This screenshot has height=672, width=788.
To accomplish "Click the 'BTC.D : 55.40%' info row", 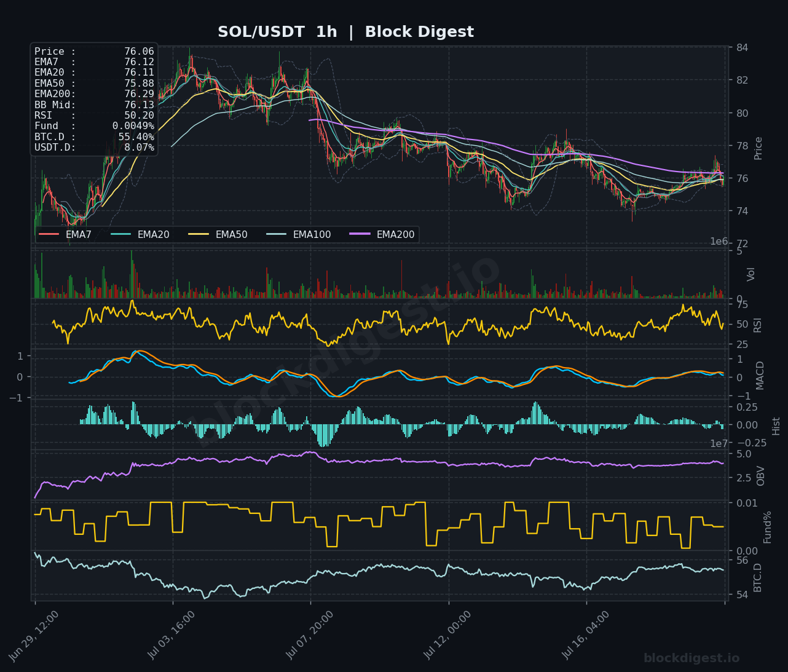I will click(94, 137).
